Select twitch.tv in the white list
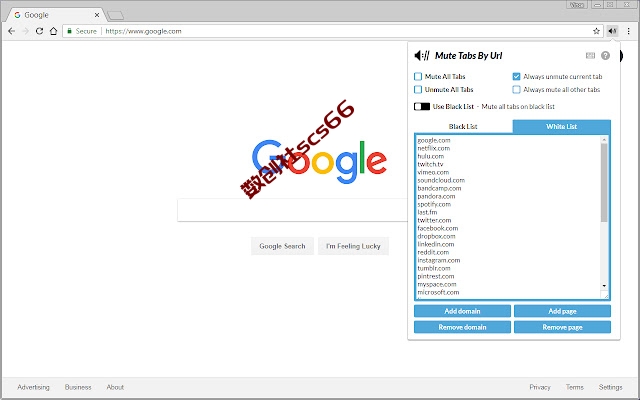The width and height of the screenshot is (640, 400). click(x=430, y=164)
